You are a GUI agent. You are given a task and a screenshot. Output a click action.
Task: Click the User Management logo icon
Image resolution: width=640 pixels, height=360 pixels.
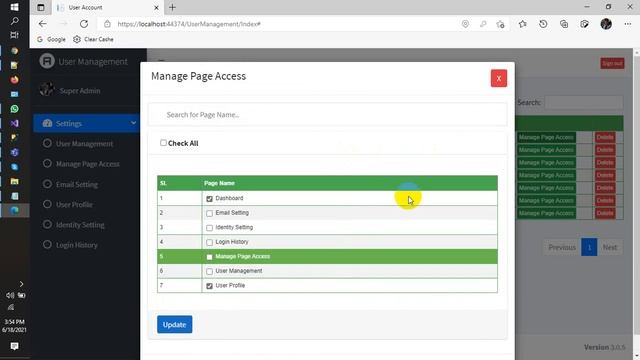(47, 61)
